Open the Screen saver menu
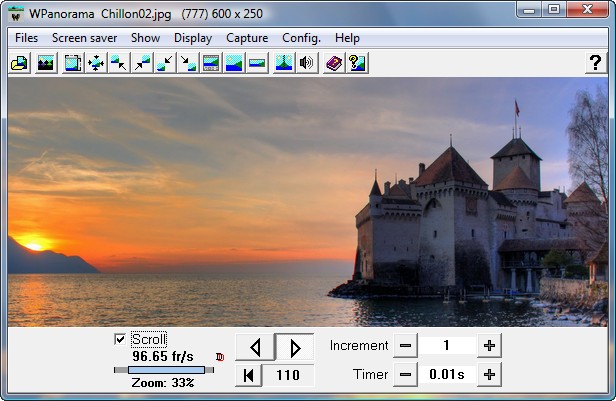The width and height of the screenshot is (616, 401). pyautogui.click(x=84, y=38)
